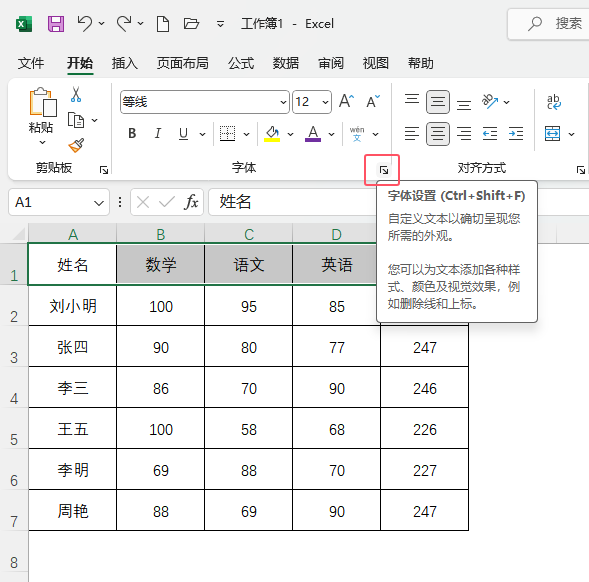Open the Font settings dialog launcher
Viewport: 589px width, 582px height.
click(x=384, y=170)
